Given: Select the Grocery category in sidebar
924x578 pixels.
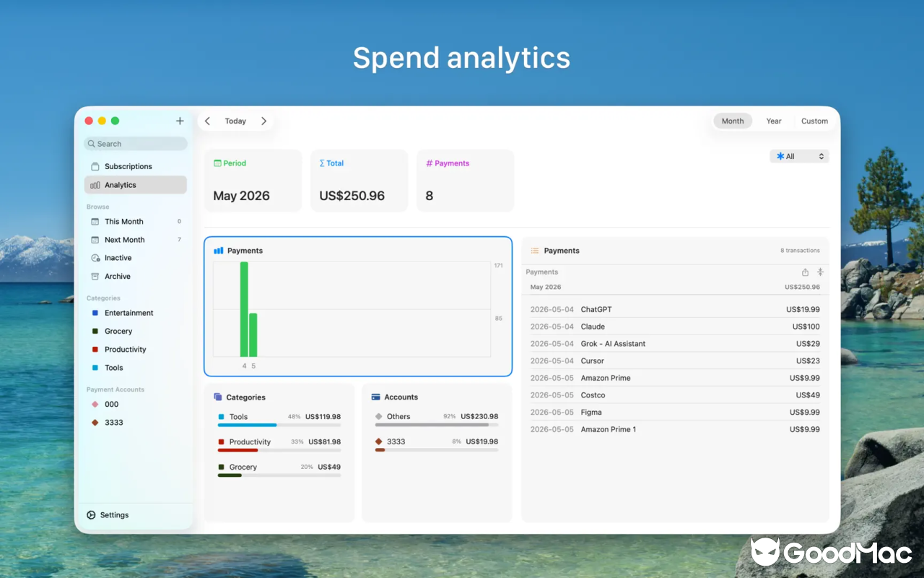Looking at the screenshot, I should coord(136,331).
